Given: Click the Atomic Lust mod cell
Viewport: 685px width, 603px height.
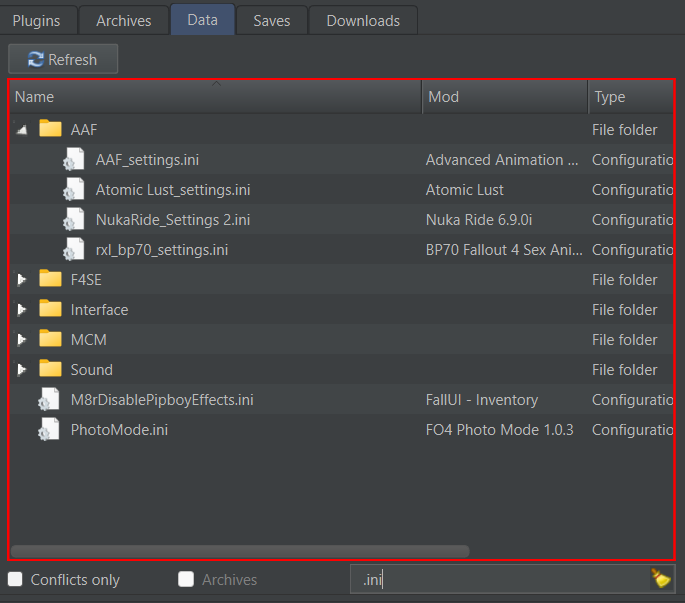Looking at the screenshot, I should [464, 190].
